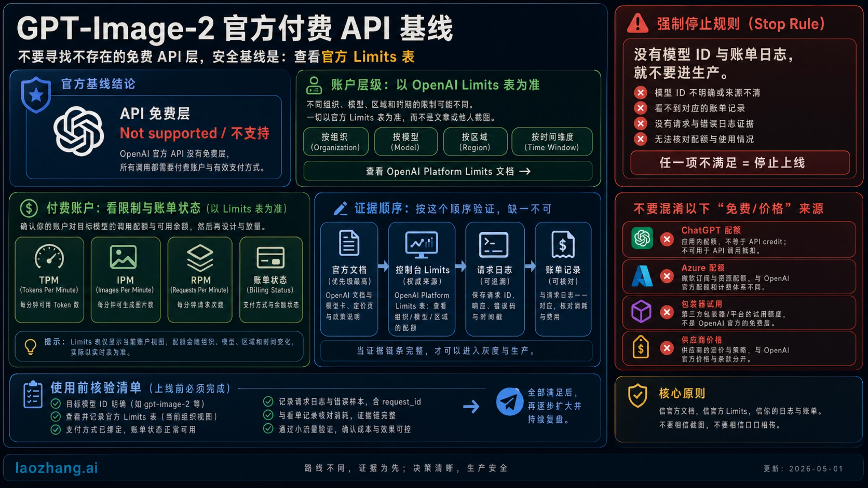Viewport: 868px width, 488px height.
Task: Click the 账单状态 (Billing Status) card label
Action: 270,284
